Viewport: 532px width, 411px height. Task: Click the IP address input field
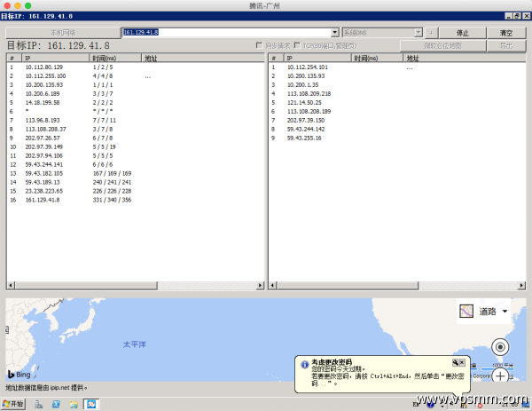[226, 32]
